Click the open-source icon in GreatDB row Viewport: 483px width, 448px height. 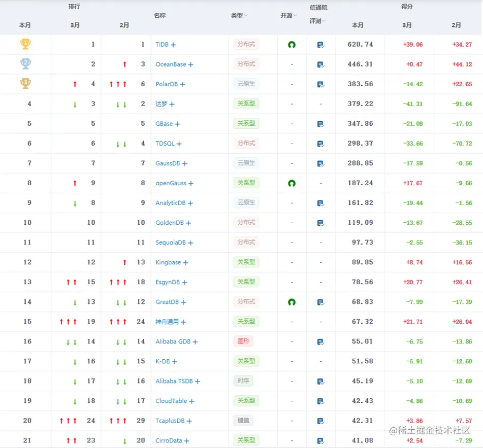point(292,302)
